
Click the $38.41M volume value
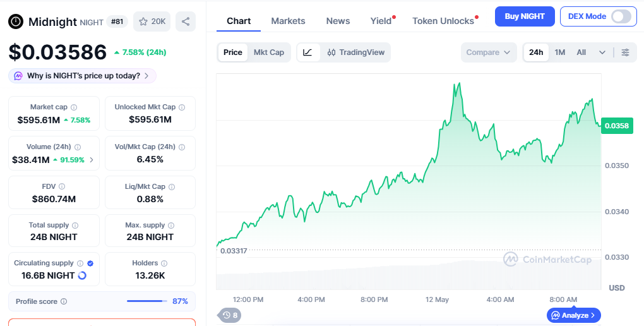click(x=31, y=160)
